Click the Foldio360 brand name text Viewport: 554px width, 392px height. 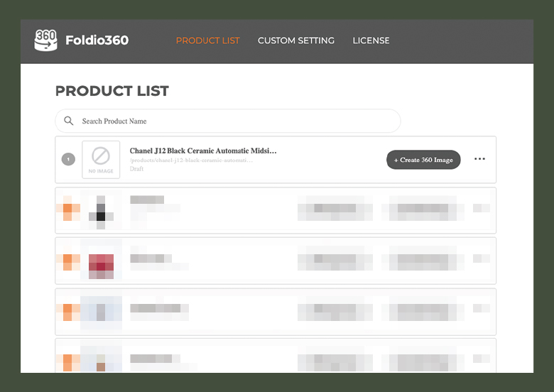coord(97,40)
